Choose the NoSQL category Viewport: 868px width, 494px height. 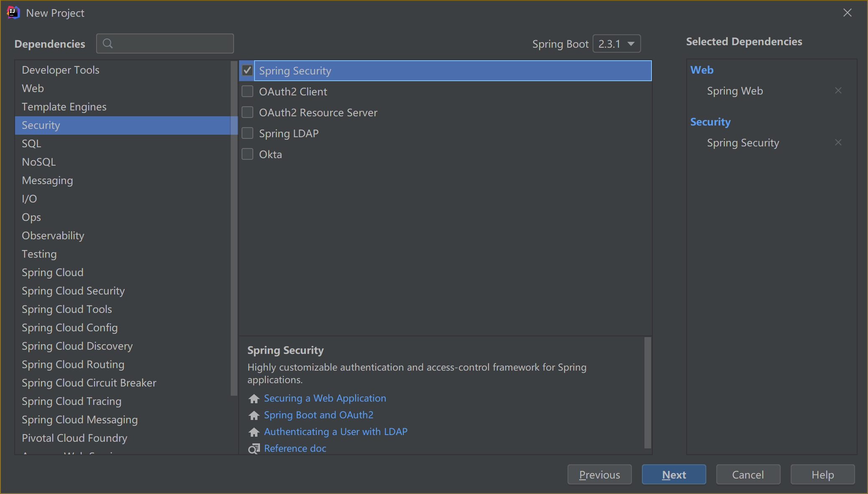[x=123, y=162]
